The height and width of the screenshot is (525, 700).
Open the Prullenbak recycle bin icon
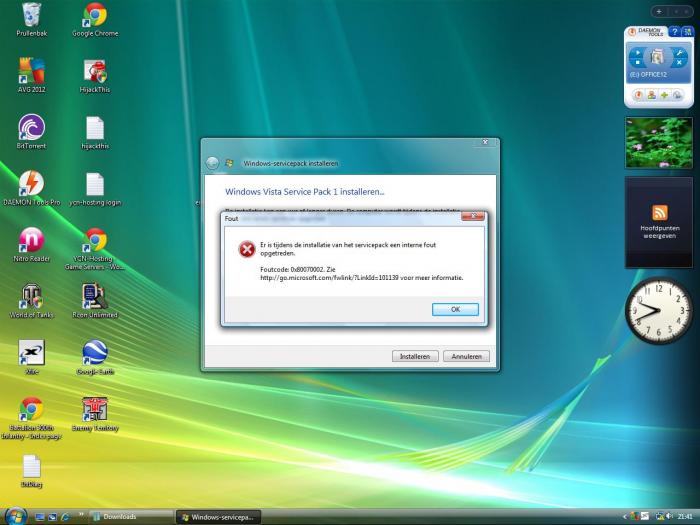click(x=32, y=20)
